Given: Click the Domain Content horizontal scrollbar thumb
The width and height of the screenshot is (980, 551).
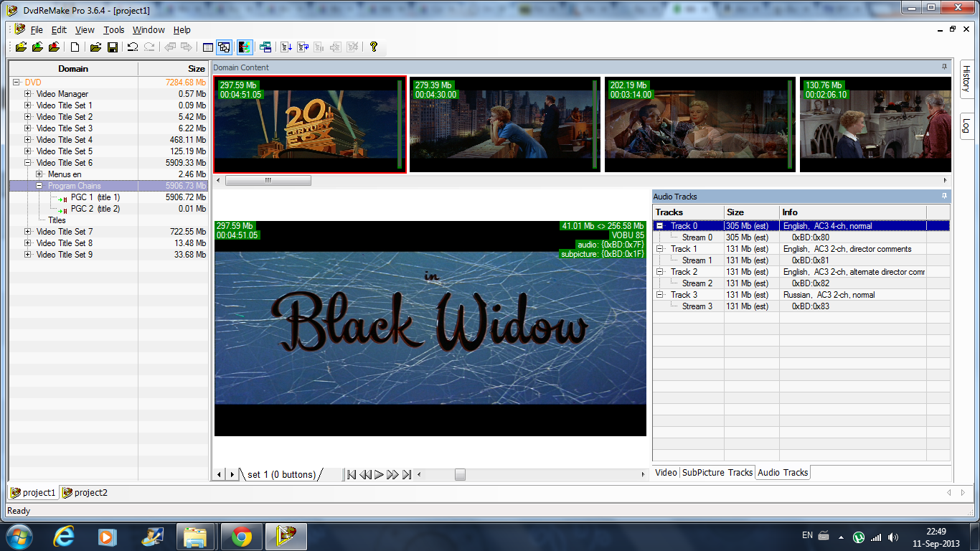Looking at the screenshot, I should 268,180.
